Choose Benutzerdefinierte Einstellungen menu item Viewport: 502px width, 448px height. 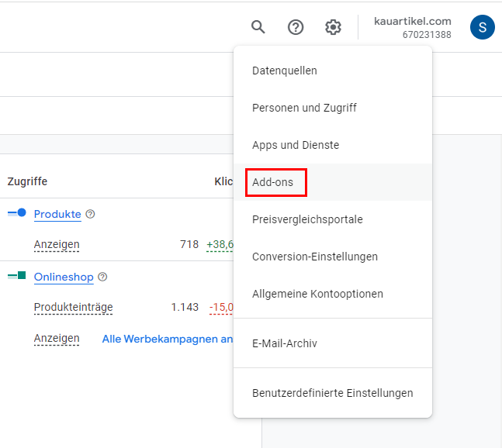click(332, 393)
